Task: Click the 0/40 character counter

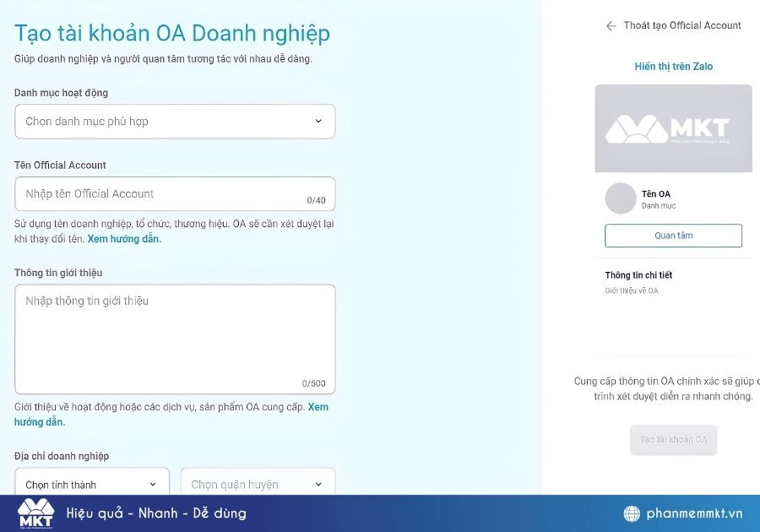Action: point(316,200)
